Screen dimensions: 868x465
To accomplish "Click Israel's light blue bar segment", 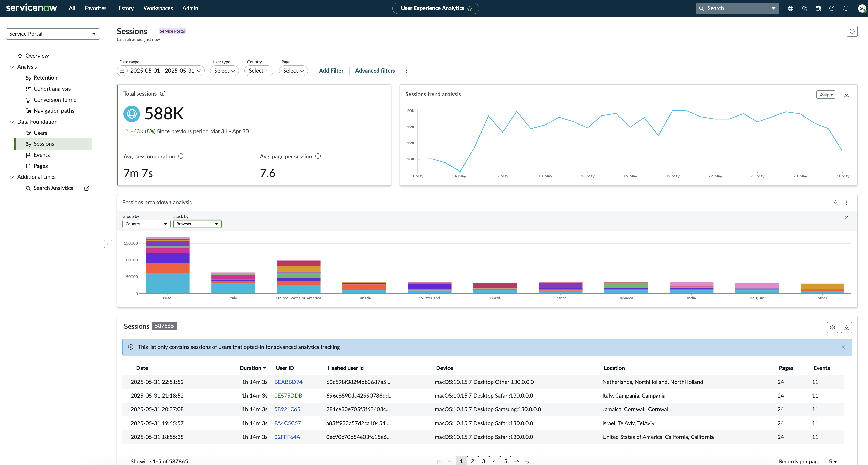I will pos(167,283).
